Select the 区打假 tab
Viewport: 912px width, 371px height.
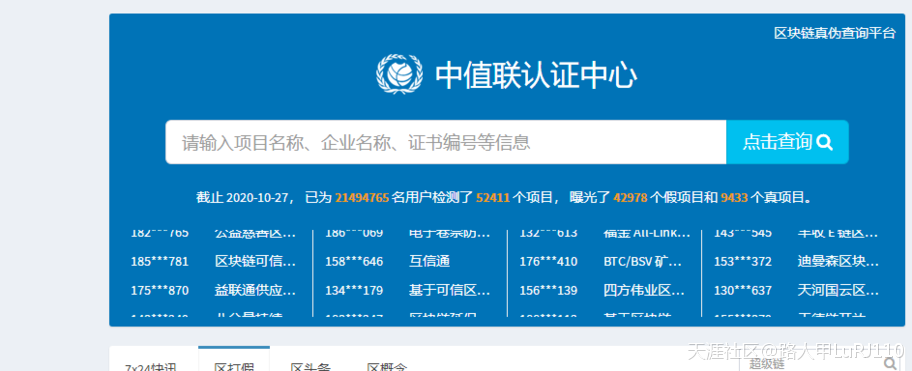coord(234,367)
